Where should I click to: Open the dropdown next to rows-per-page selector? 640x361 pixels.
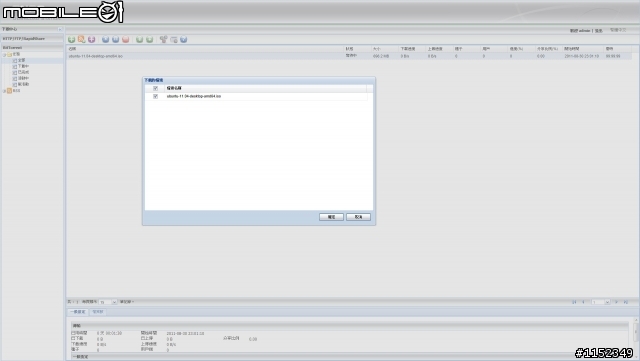[x=127, y=302]
